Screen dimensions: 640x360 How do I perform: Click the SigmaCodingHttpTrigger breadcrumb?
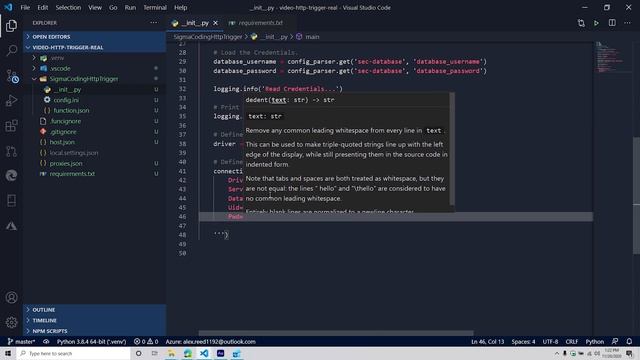point(208,37)
